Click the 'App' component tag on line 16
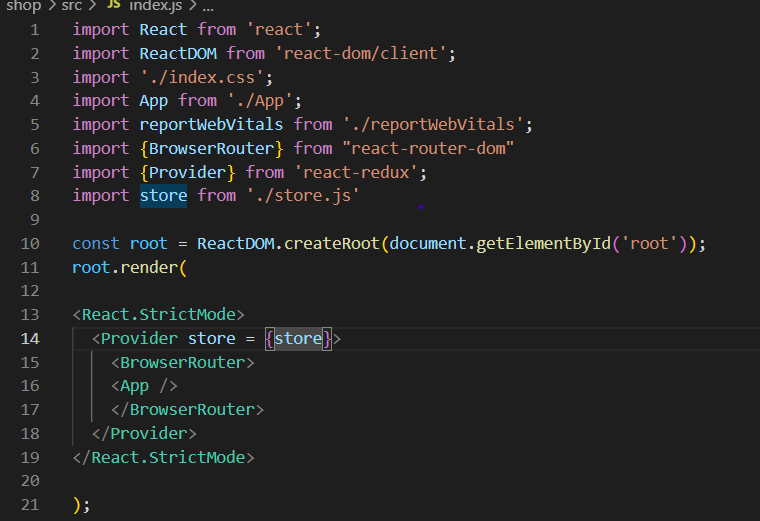 coord(144,386)
